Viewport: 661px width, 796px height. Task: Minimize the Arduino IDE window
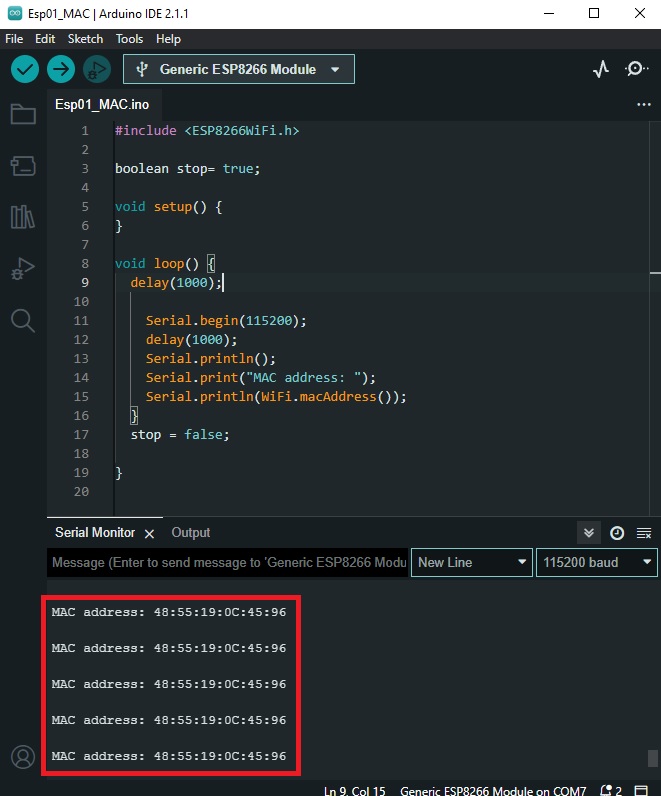549,14
